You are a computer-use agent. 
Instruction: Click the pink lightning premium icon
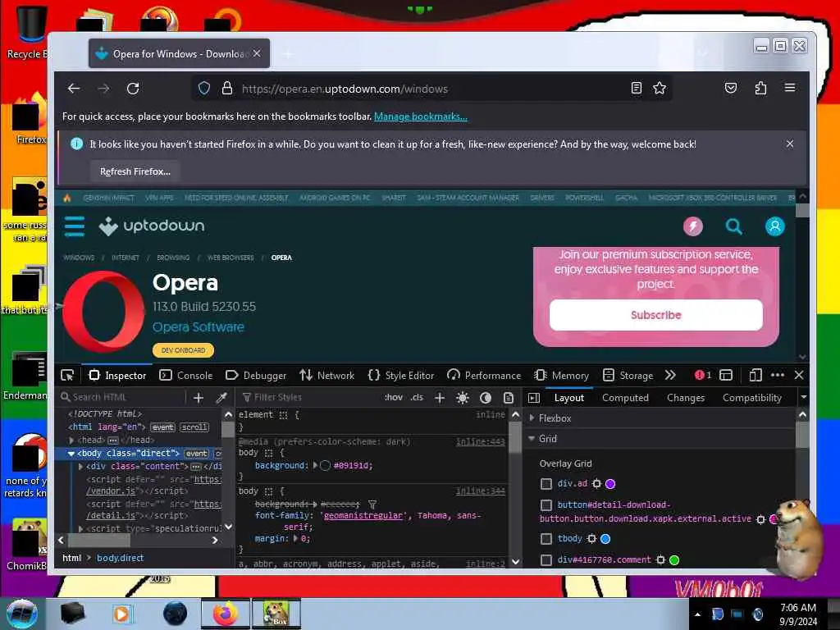pyautogui.click(x=692, y=226)
